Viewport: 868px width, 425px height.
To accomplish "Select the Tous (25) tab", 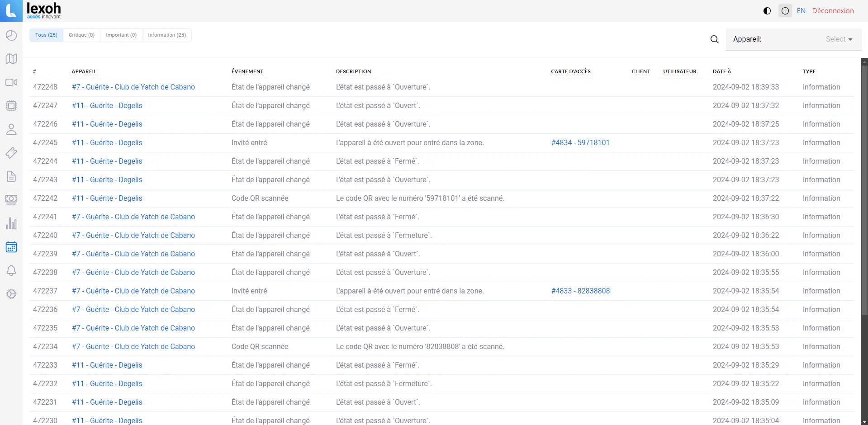I will click(47, 35).
